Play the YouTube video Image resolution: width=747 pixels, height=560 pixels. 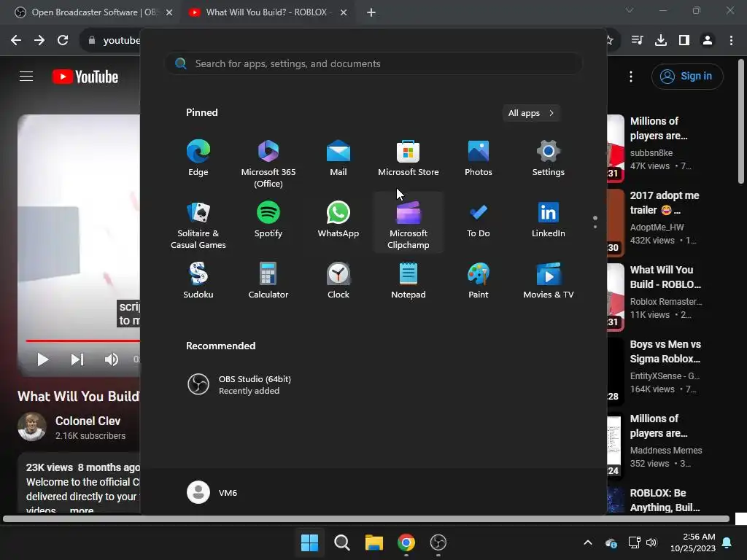tap(43, 359)
